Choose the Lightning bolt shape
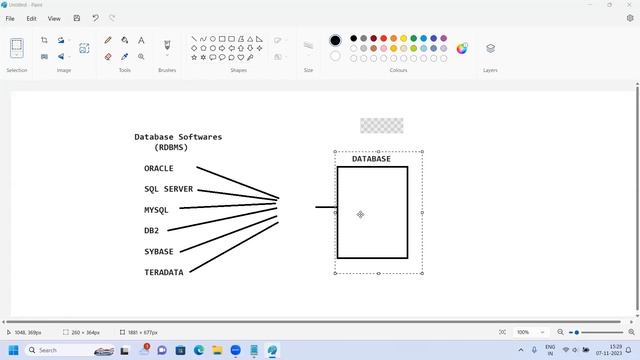 pyautogui.click(x=250, y=58)
